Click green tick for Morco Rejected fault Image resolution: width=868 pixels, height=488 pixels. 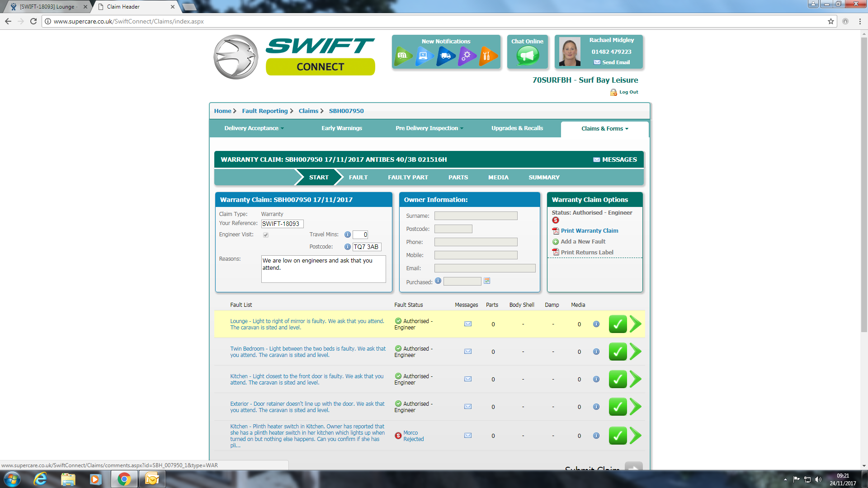pos(618,436)
